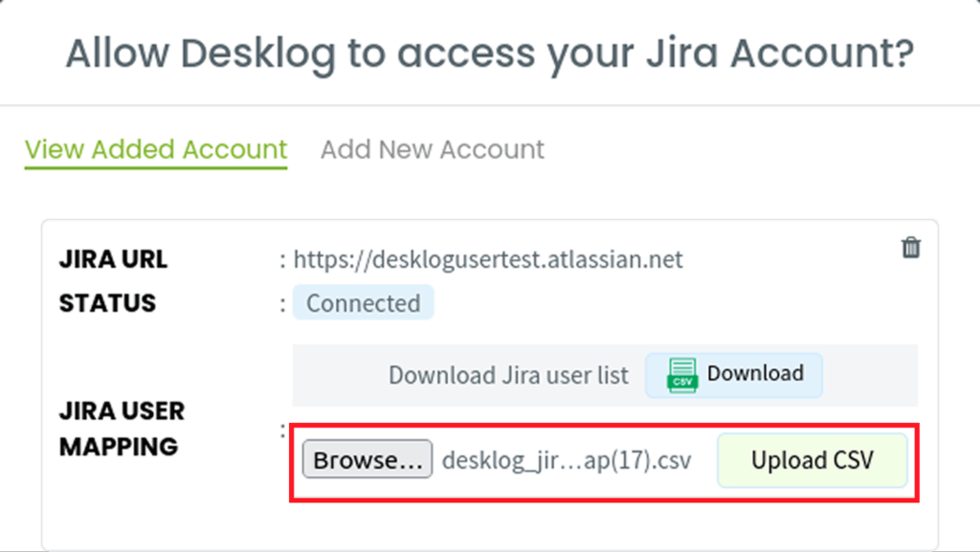Image resolution: width=980 pixels, height=552 pixels.
Task: Upload the selected file via Upload CSV
Action: tap(812, 460)
